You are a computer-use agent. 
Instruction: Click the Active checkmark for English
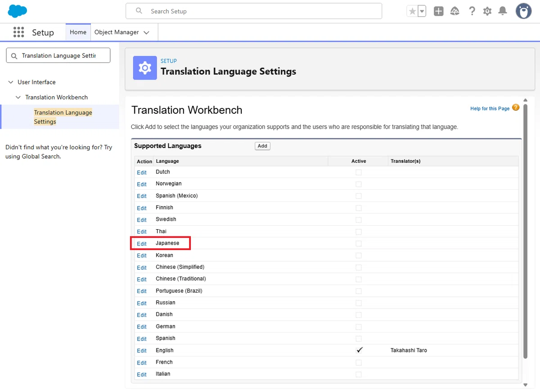pyautogui.click(x=359, y=350)
